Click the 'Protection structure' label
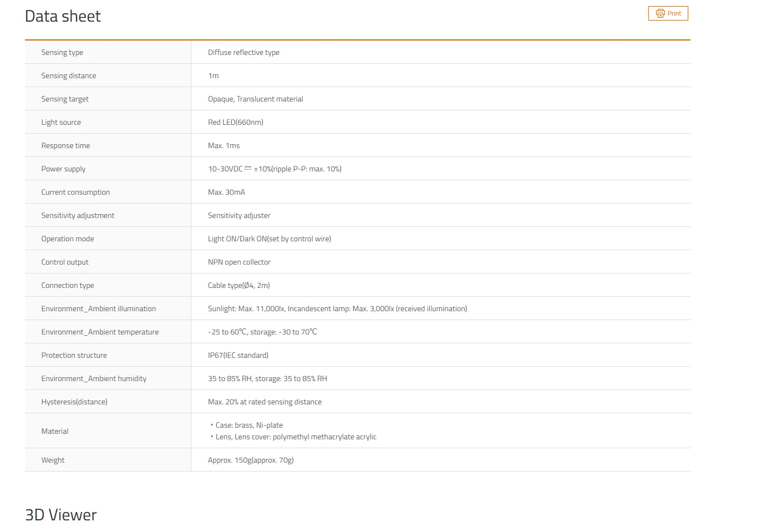Screen dimensions: 777x532 pyautogui.click(x=74, y=356)
